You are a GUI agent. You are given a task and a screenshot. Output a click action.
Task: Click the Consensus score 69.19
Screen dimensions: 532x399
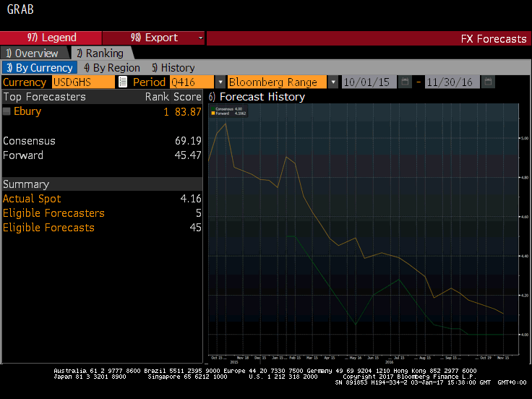[188, 141]
